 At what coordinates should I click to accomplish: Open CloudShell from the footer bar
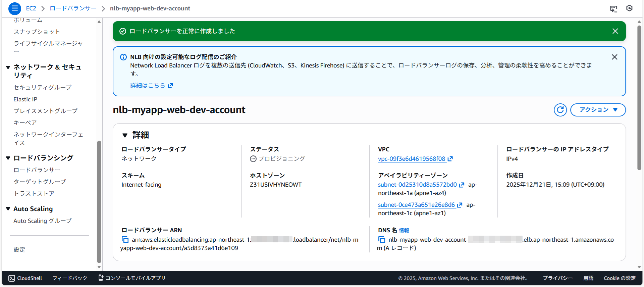pos(25,278)
